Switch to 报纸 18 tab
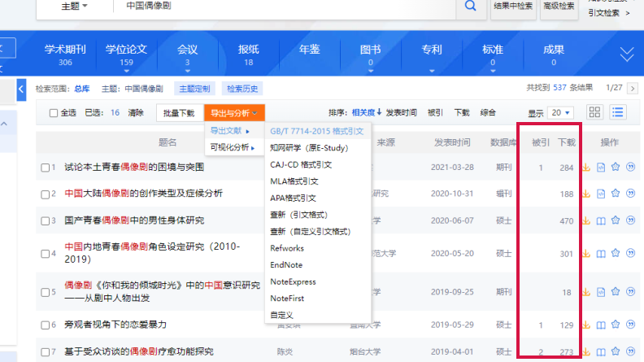644x362 pixels. click(x=249, y=55)
